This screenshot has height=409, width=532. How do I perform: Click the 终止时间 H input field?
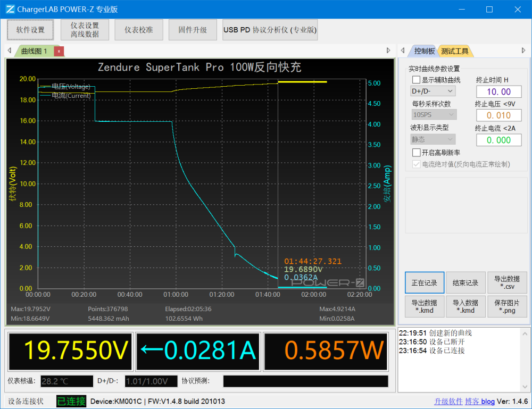[x=499, y=91]
